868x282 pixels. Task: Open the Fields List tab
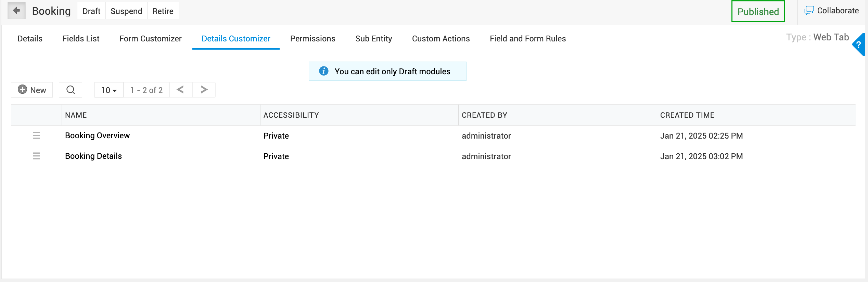pyautogui.click(x=81, y=39)
